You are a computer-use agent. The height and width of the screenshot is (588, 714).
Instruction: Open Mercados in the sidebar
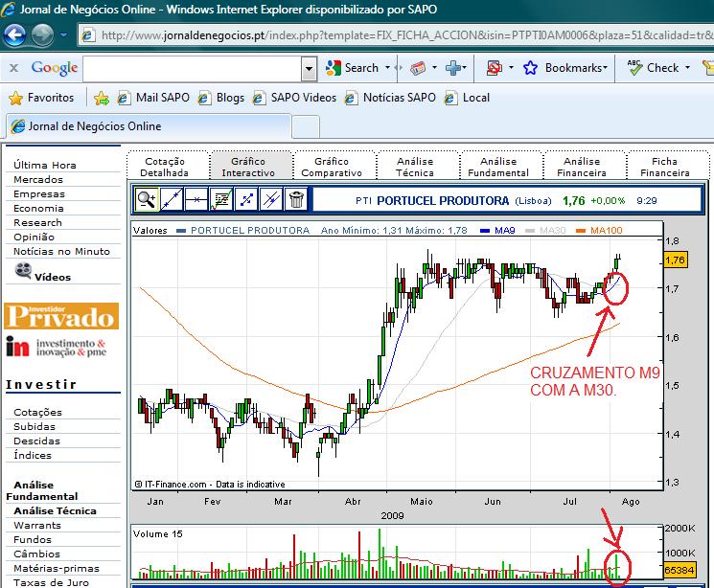click(x=38, y=179)
